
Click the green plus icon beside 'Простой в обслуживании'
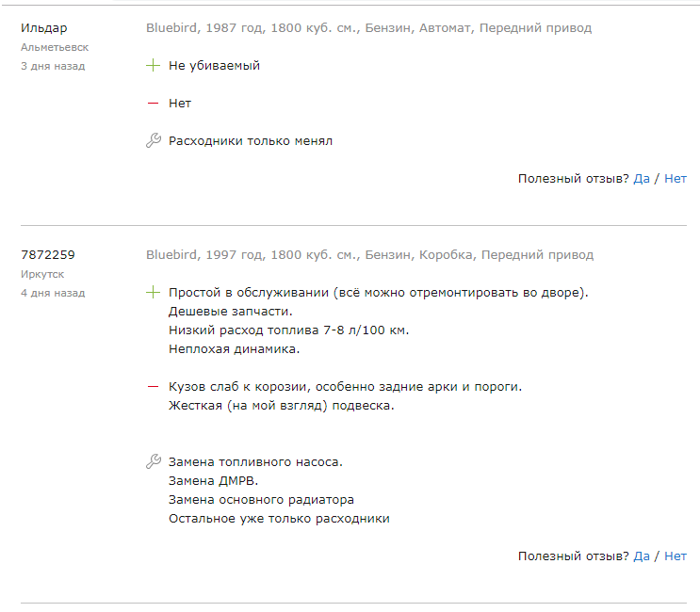point(153,292)
